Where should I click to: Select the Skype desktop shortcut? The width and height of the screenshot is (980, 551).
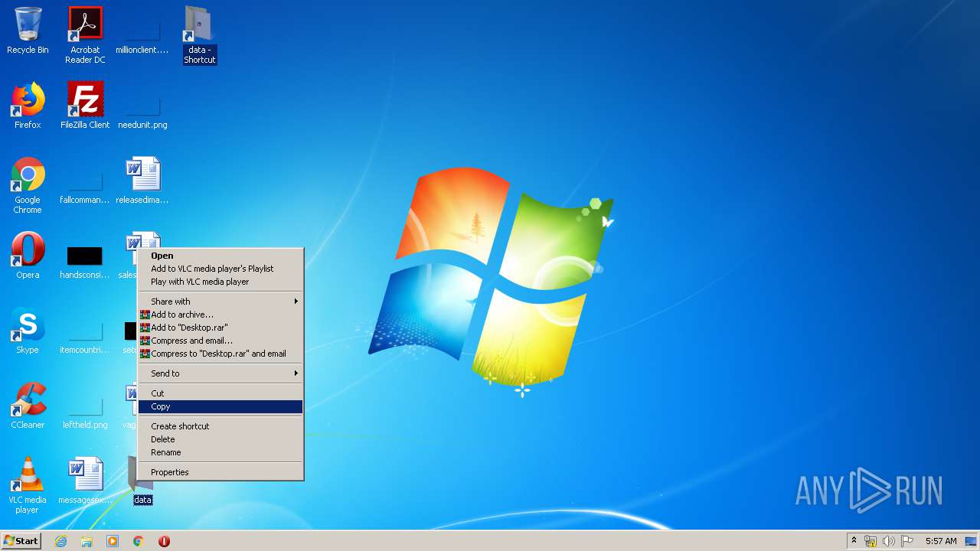click(x=28, y=331)
